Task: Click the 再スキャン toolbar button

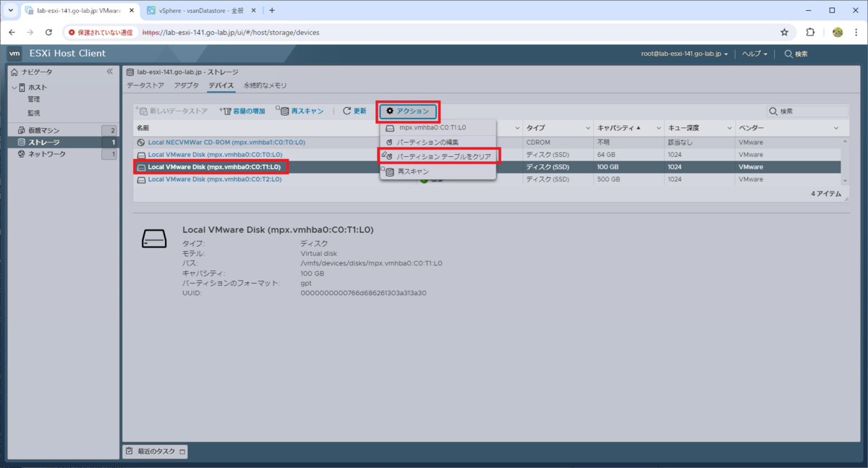Action: click(299, 111)
